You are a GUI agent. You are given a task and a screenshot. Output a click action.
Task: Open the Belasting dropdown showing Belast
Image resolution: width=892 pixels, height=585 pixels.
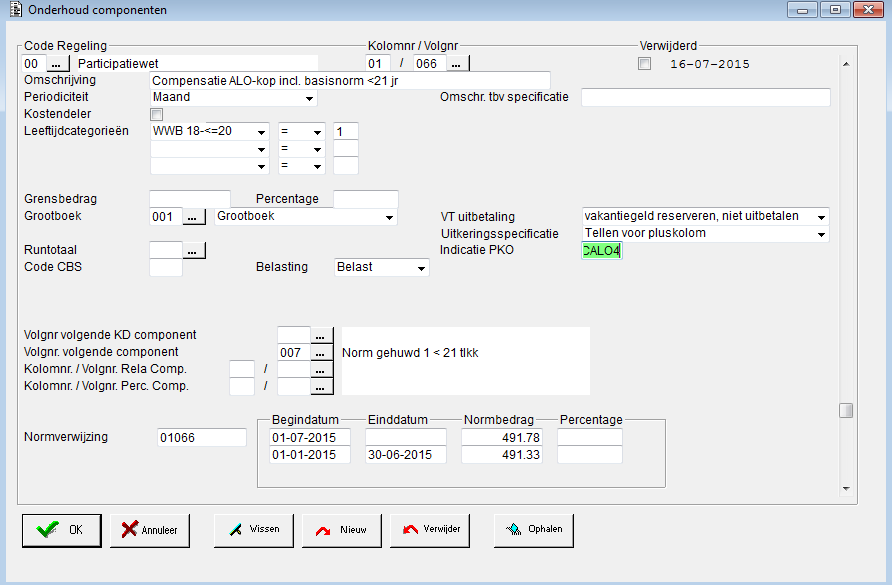(382, 267)
